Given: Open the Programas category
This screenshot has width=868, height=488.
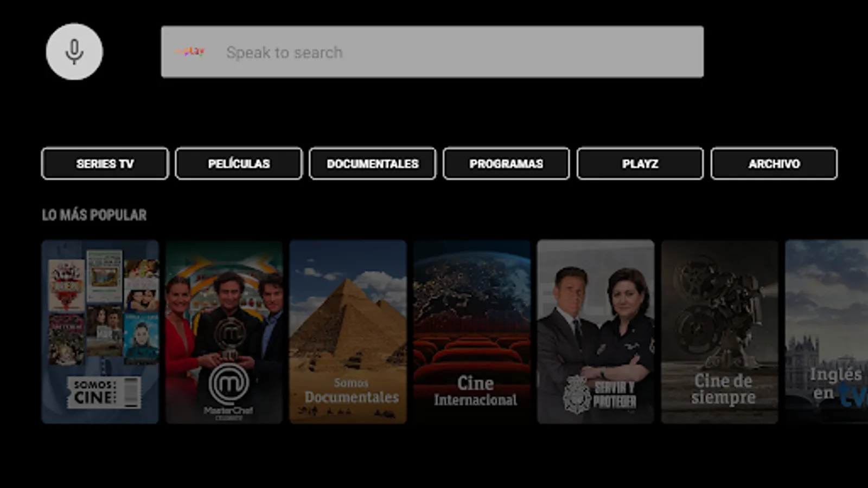Looking at the screenshot, I should pyautogui.click(x=506, y=163).
